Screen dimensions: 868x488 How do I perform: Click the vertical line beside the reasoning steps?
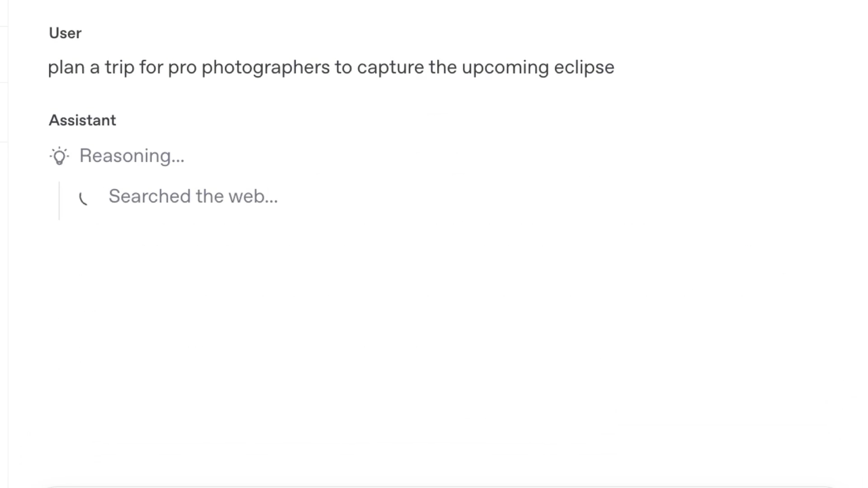[x=59, y=201]
